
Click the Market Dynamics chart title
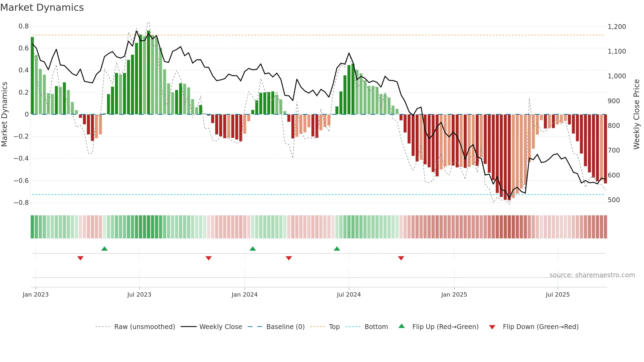pos(42,8)
